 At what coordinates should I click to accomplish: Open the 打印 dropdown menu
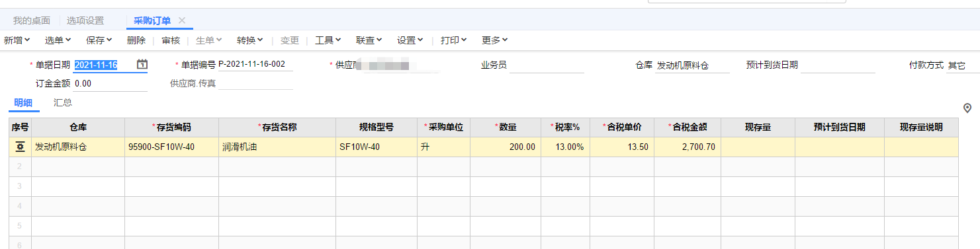click(x=454, y=40)
